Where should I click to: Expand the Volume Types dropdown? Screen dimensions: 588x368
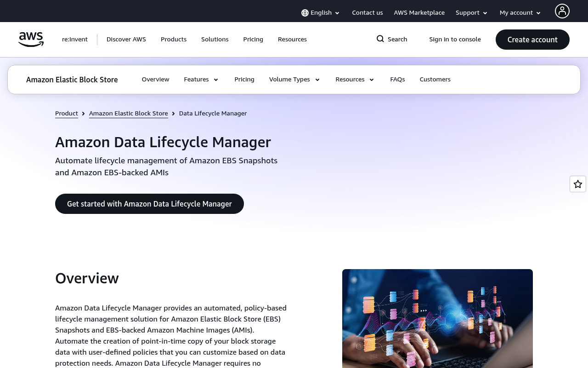[x=294, y=80]
